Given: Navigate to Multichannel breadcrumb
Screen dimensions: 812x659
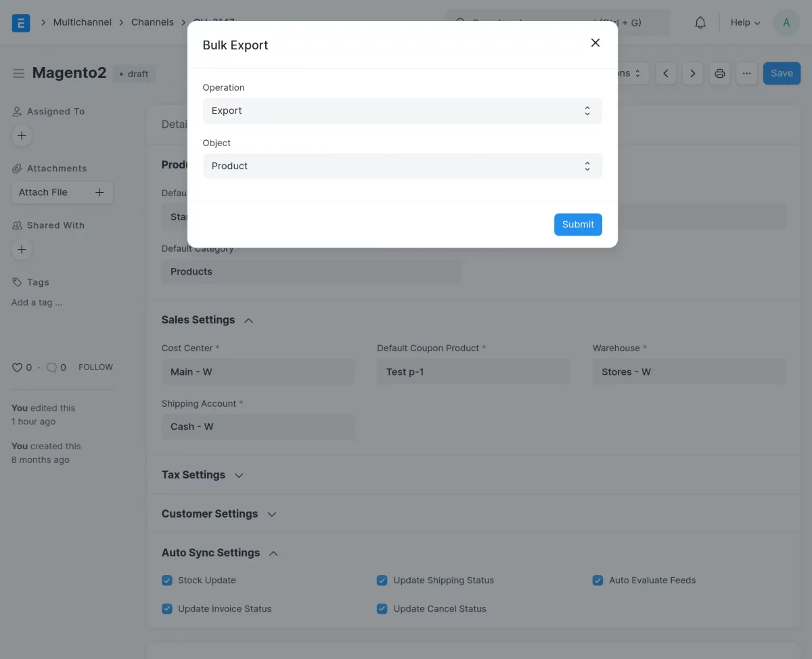Looking at the screenshot, I should (82, 22).
